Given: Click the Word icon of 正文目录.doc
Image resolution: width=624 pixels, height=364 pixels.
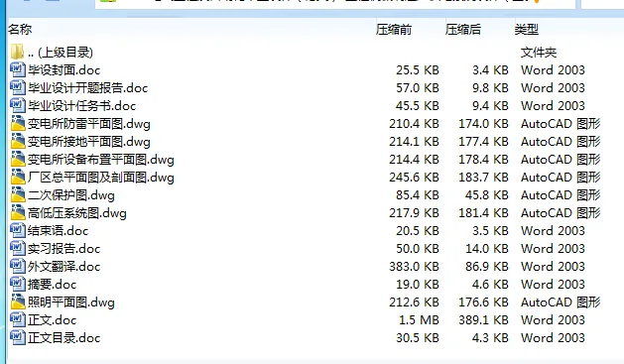Looking at the screenshot, I should tap(17, 338).
